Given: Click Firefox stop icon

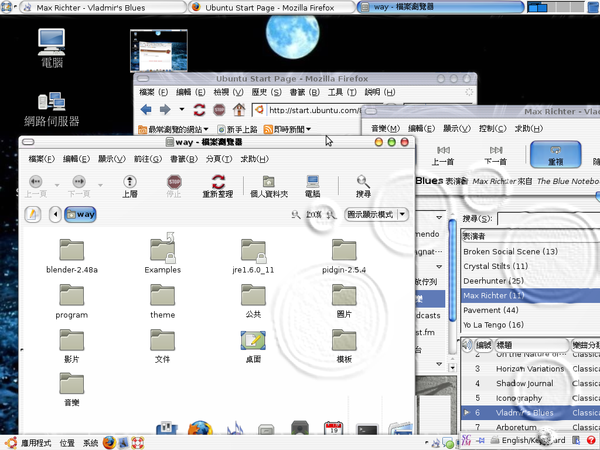Looking at the screenshot, I should pyautogui.click(x=219, y=110).
